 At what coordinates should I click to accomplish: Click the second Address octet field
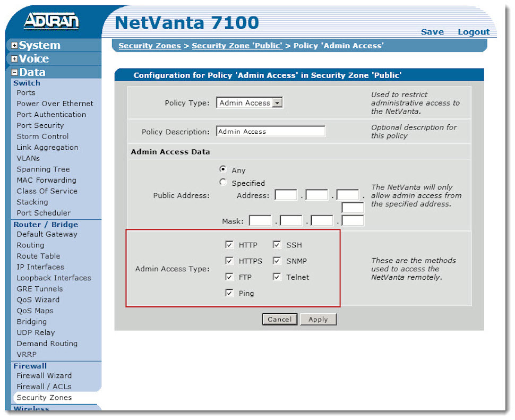(x=316, y=195)
